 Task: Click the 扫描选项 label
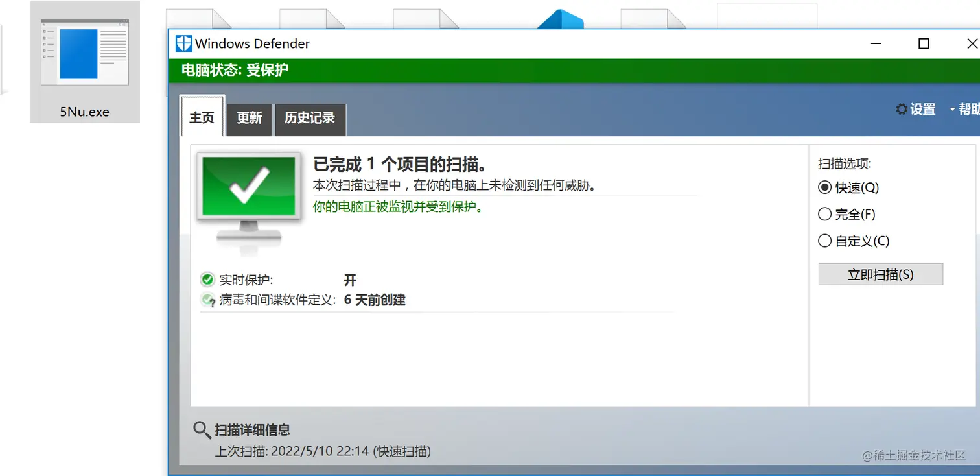tap(845, 163)
